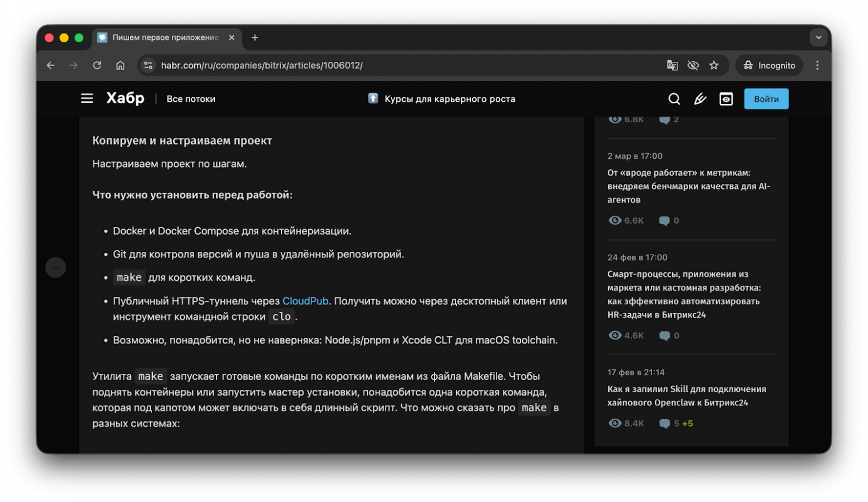Screen dimensions: 868x502
Task: Open the Habr search
Action: coord(674,98)
